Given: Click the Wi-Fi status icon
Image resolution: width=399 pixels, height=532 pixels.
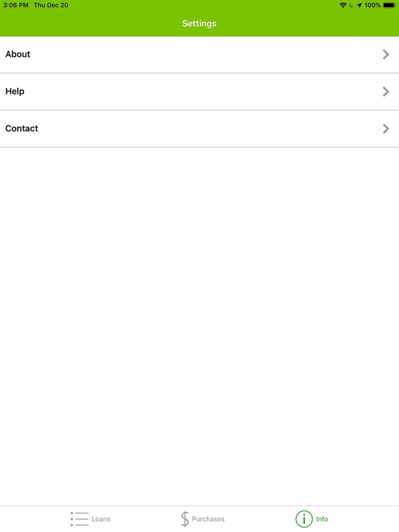Looking at the screenshot, I should (343, 5).
